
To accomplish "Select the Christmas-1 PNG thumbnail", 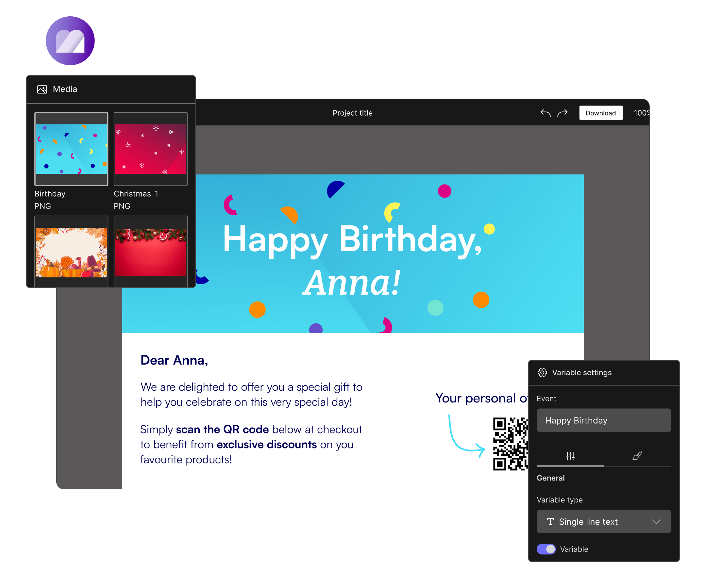I will pos(150,149).
